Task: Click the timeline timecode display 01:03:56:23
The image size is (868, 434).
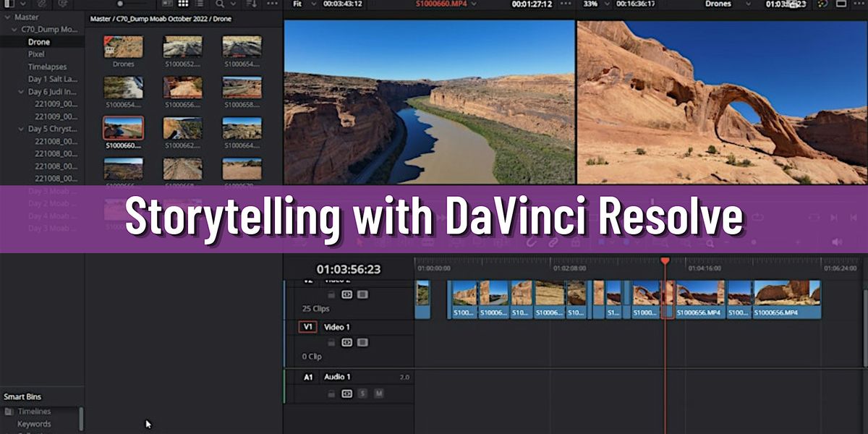Action: (x=349, y=269)
